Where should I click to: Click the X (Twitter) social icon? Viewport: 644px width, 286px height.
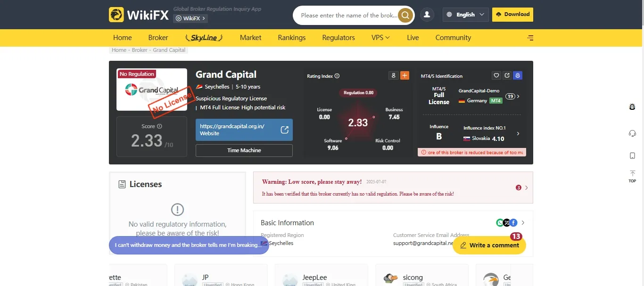pyautogui.click(x=507, y=223)
